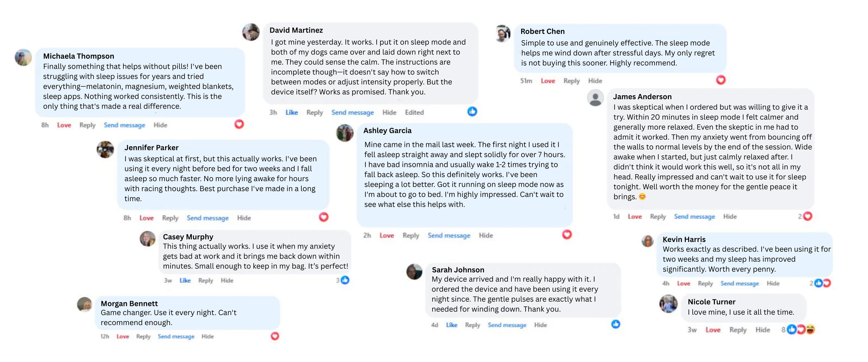Send message to James Anderson
This screenshot has width=868, height=362.
pyautogui.click(x=694, y=216)
